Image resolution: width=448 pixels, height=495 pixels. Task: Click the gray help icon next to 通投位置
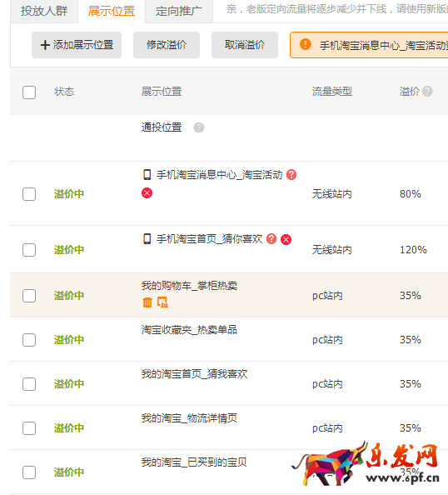[199, 127]
